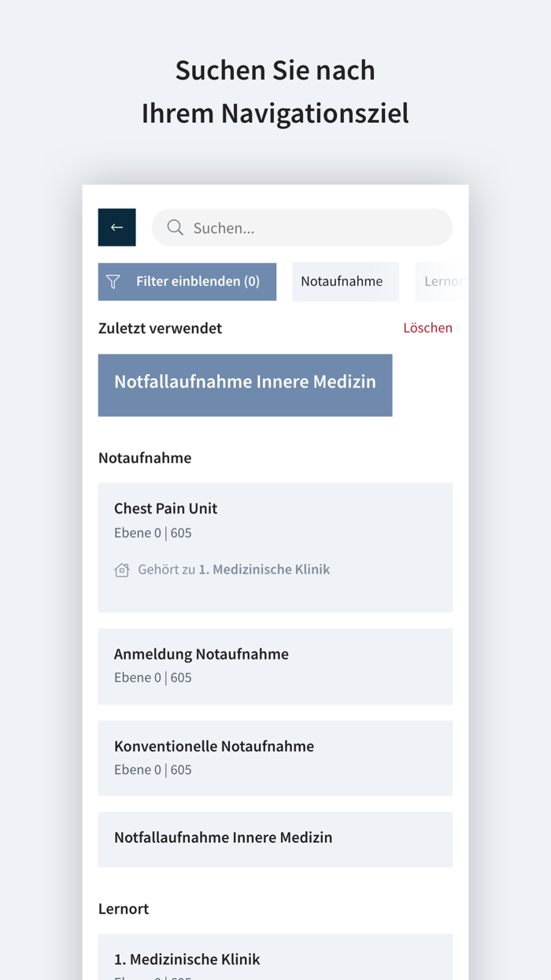Select the Lernort filter chip

(445, 281)
